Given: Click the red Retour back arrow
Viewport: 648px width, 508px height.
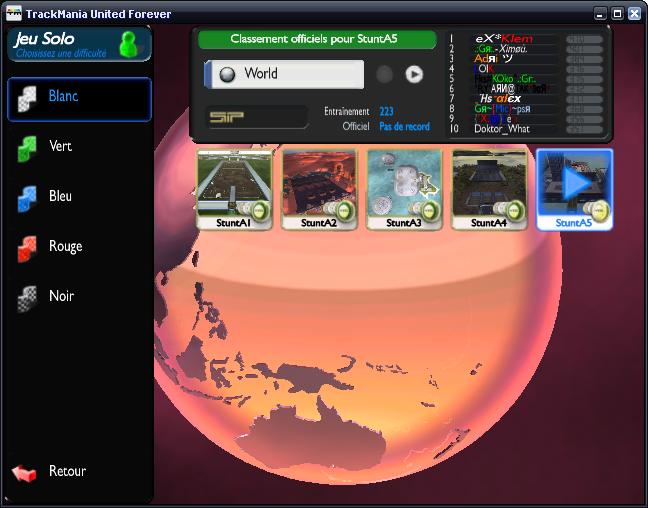Looking at the screenshot, I should tap(24, 472).
